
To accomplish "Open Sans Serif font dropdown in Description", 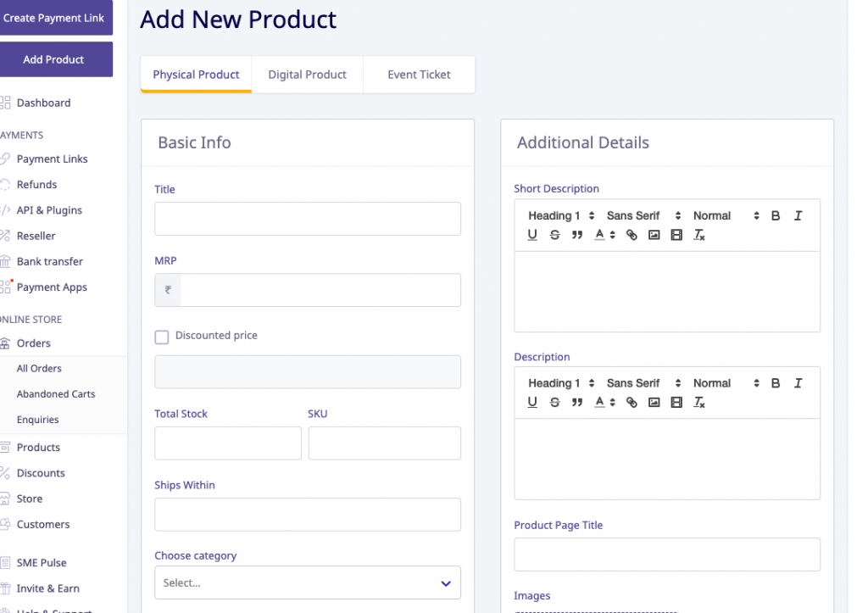I will [x=644, y=383].
